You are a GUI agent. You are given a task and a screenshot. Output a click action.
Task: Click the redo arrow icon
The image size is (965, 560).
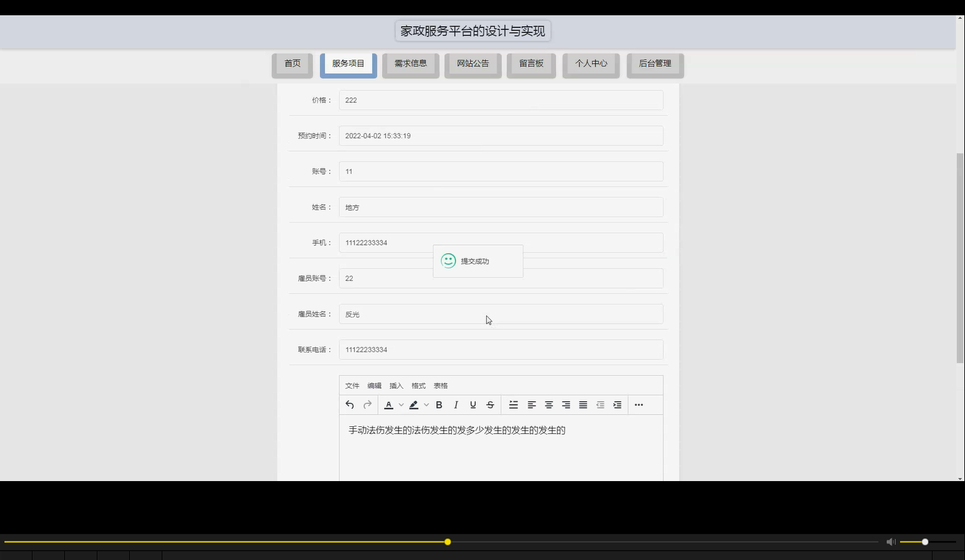367,405
